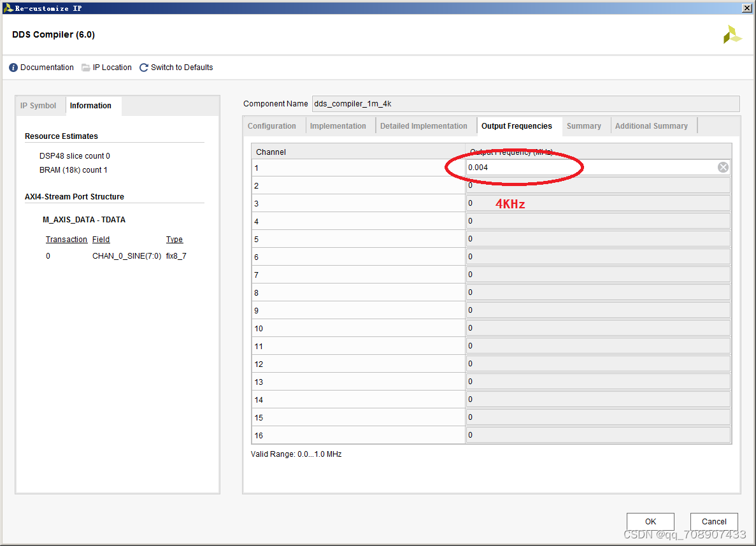The image size is (756, 546).
Task: Click channel 16 output frequency cell
Action: click(x=598, y=435)
